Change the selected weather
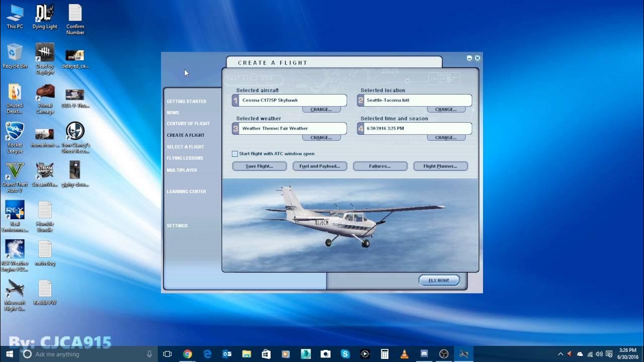The width and height of the screenshot is (644, 362). tap(321, 138)
